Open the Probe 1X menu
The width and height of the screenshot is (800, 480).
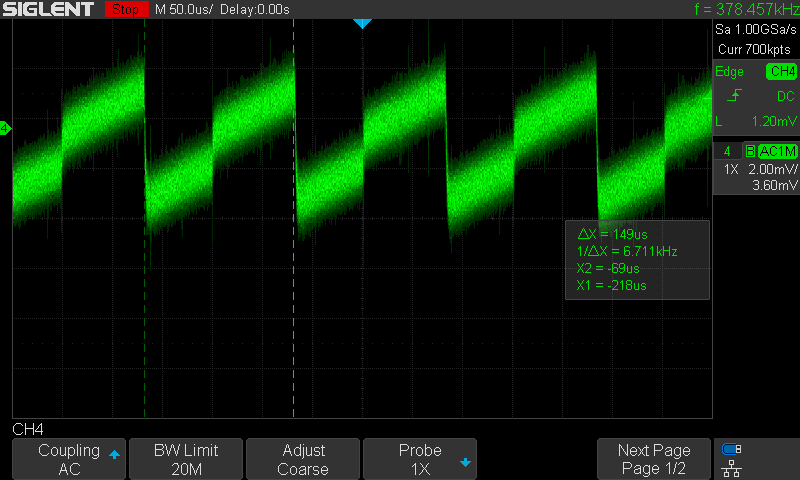[420, 459]
